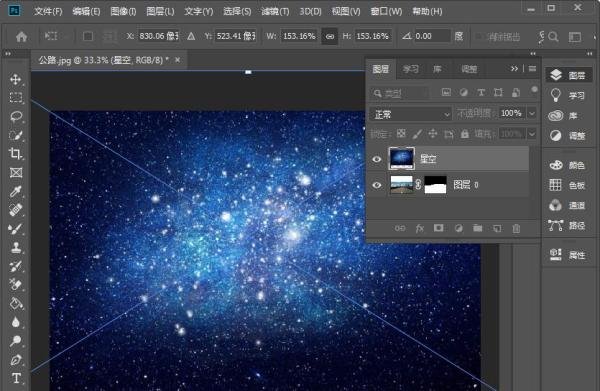Create a new layer icon

497,228
